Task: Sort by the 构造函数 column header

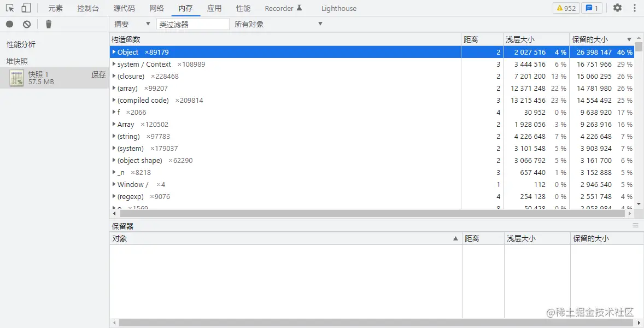Action: (x=285, y=39)
